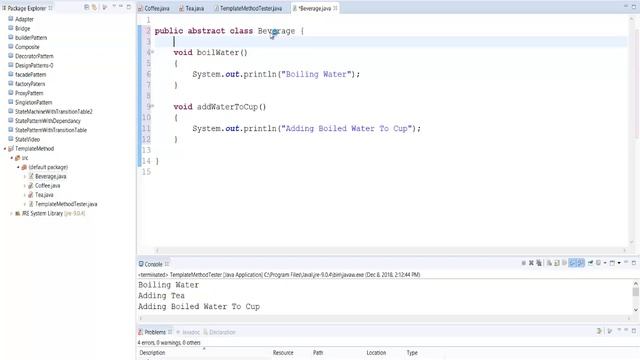Click Display Selected Console icon
The height and width of the screenshot is (360, 640).
click(x=598, y=263)
